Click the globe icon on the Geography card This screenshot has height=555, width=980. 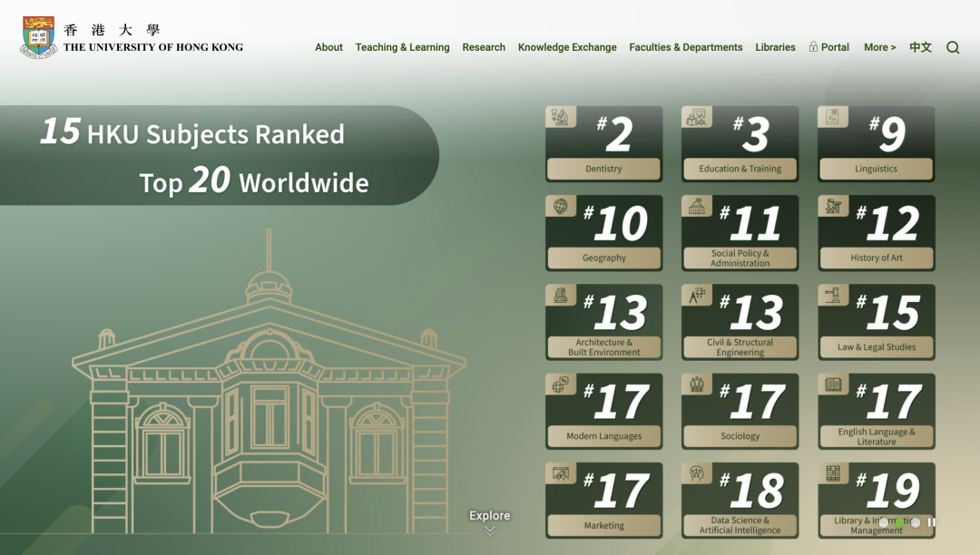(561, 206)
